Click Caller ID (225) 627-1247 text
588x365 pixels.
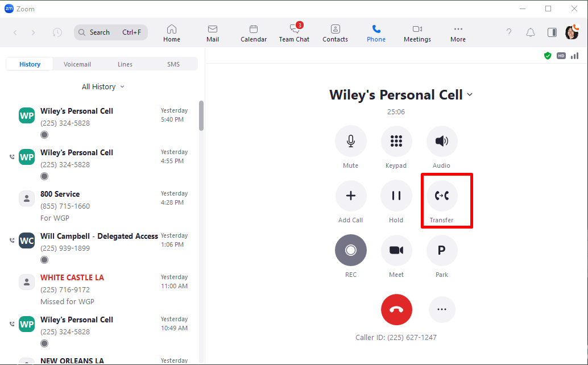coord(396,337)
